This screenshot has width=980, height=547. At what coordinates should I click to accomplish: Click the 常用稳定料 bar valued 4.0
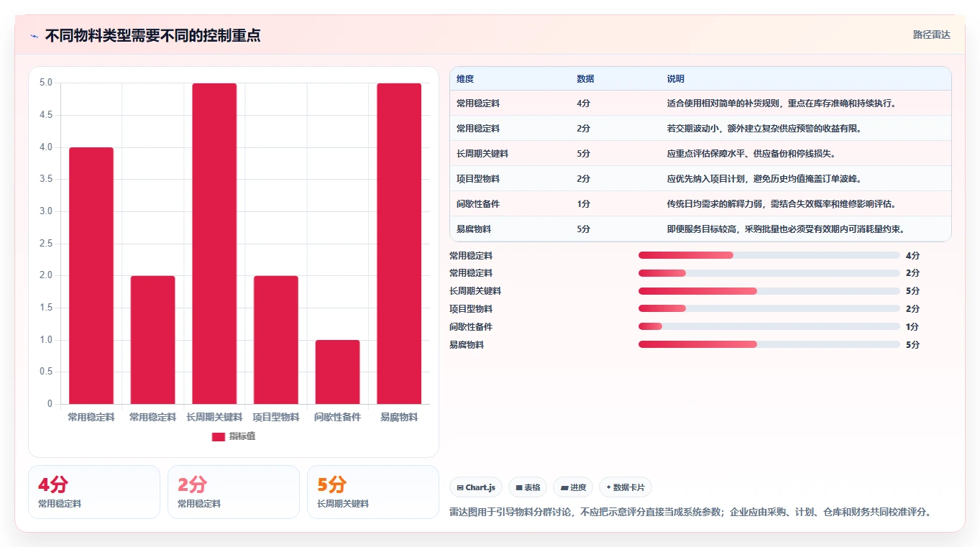[x=91, y=276]
